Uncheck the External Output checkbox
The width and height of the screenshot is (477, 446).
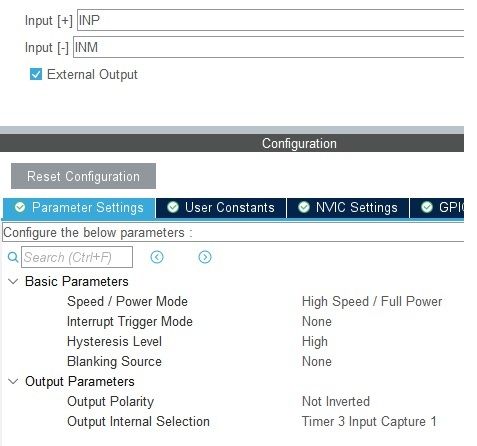[x=36, y=74]
